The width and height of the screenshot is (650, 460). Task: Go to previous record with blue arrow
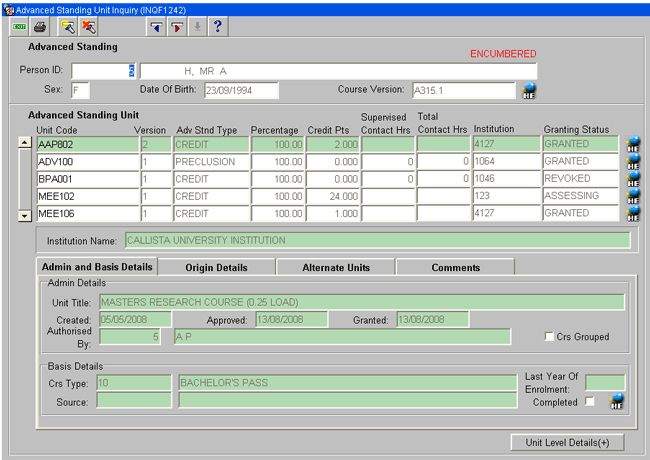155,26
